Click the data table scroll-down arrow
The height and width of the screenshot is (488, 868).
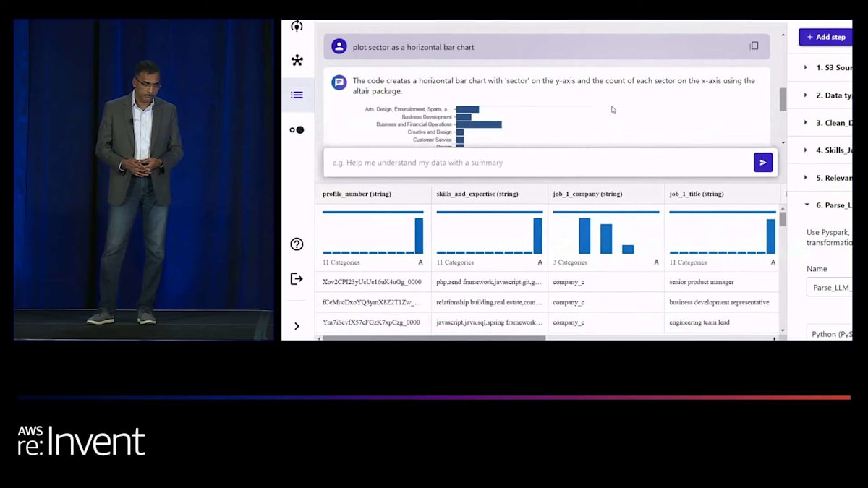point(783,330)
